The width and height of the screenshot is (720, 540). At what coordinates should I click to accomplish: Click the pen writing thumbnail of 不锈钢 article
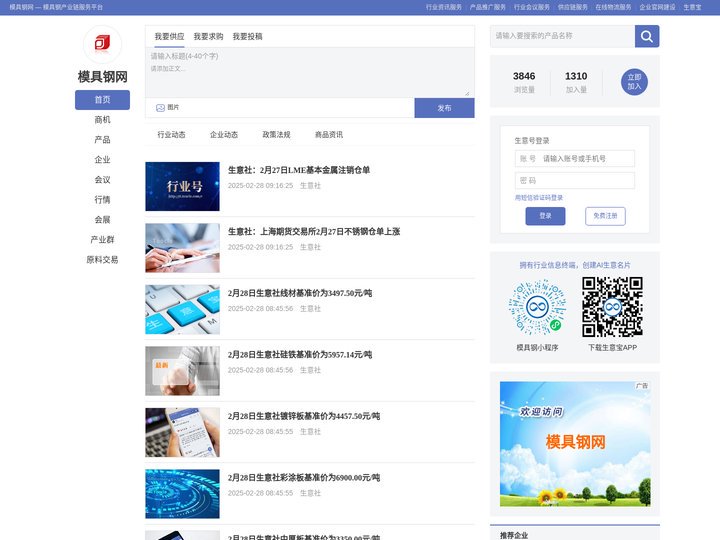pos(182,248)
